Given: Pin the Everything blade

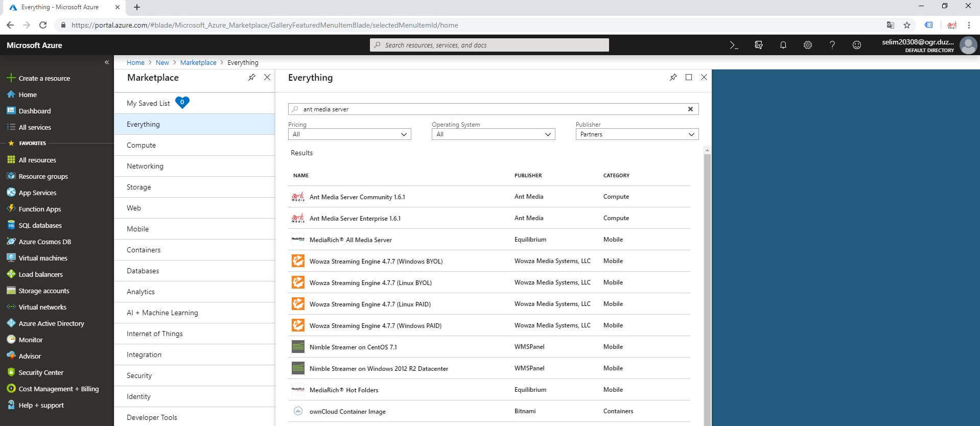Looking at the screenshot, I should click(673, 77).
